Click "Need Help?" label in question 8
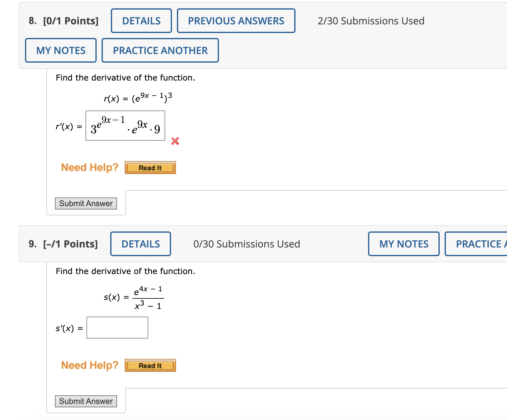The width and height of the screenshot is (507, 420). 90,167
